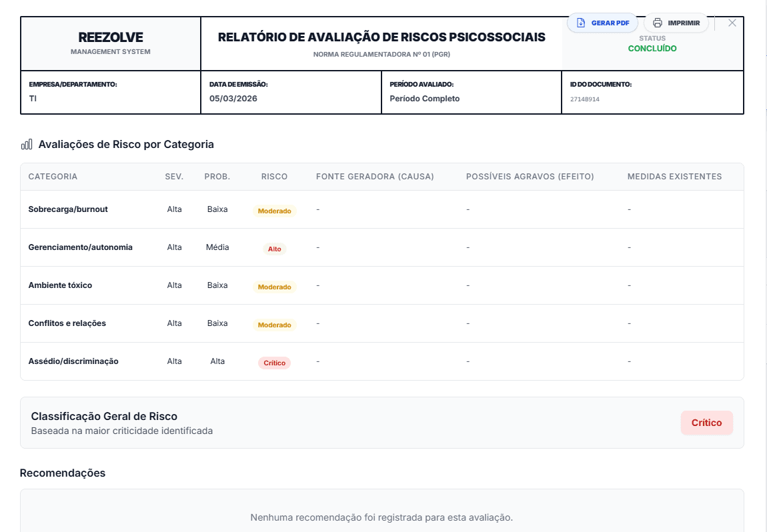Select the printer icon on the IMPRIMIR button
This screenshot has width=767, height=532.
[657, 22]
